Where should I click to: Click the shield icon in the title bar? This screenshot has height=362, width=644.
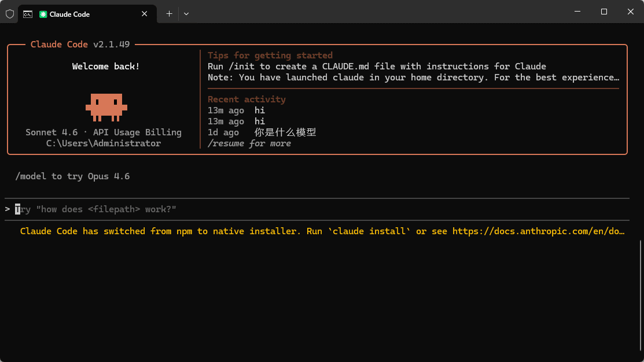pos(9,14)
